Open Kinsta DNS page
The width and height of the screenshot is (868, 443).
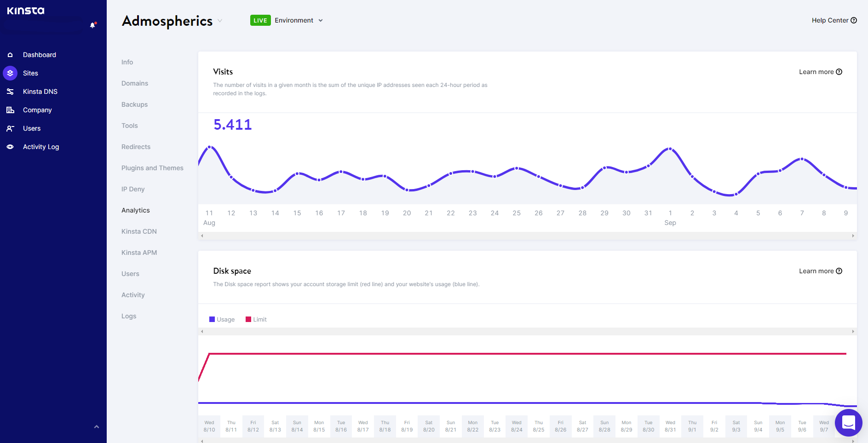coord(40,92)
